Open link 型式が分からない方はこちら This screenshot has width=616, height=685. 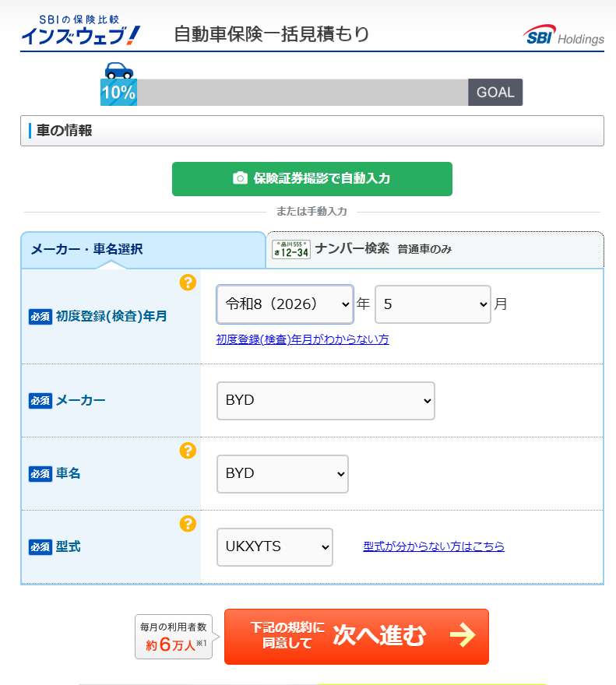(x=434, y=546)
